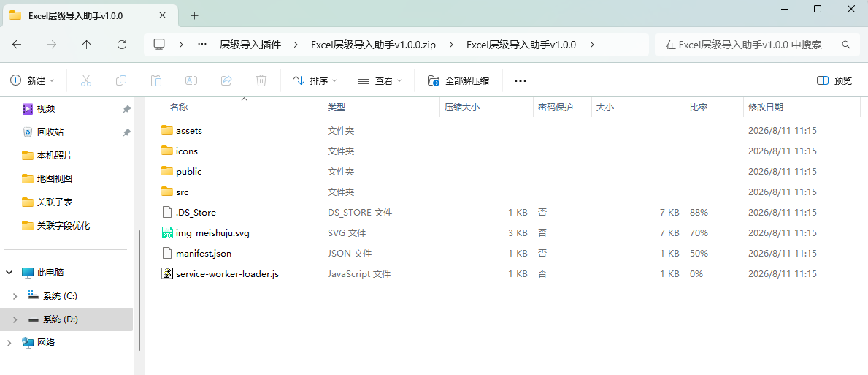Sort by 类型 column header
This screenshot has height=375, width=868.
click(x=337, y=107)
